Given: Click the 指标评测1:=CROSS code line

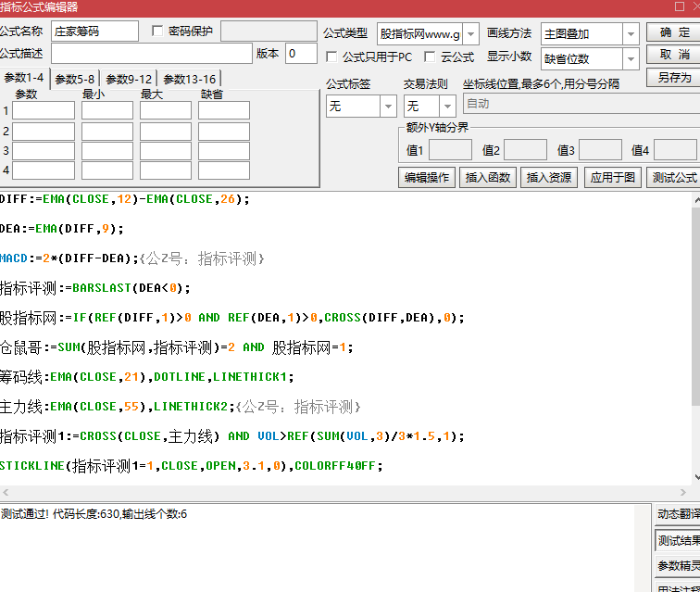Looking at the screenshot, I should pyautogui.click(x=232, y=436).
